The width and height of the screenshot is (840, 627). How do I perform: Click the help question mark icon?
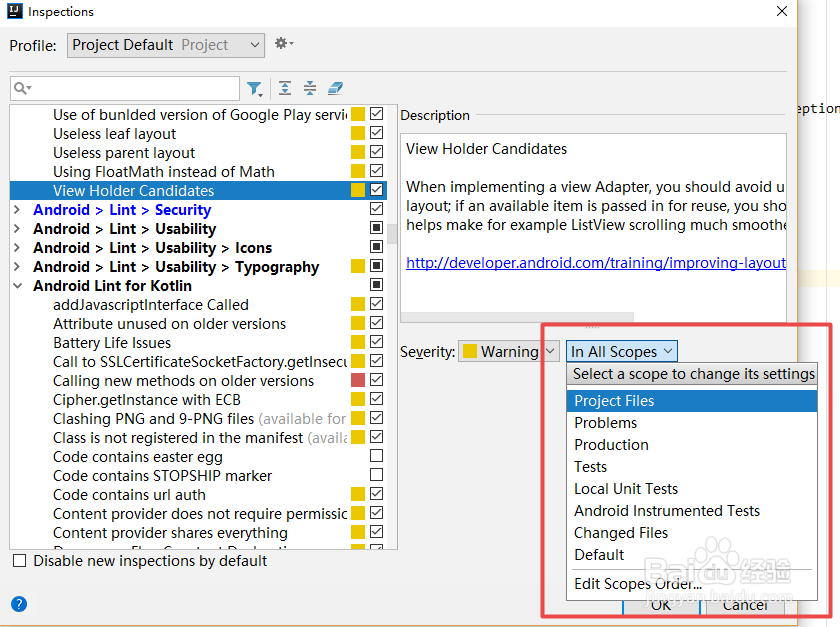(x=18, y=604)
